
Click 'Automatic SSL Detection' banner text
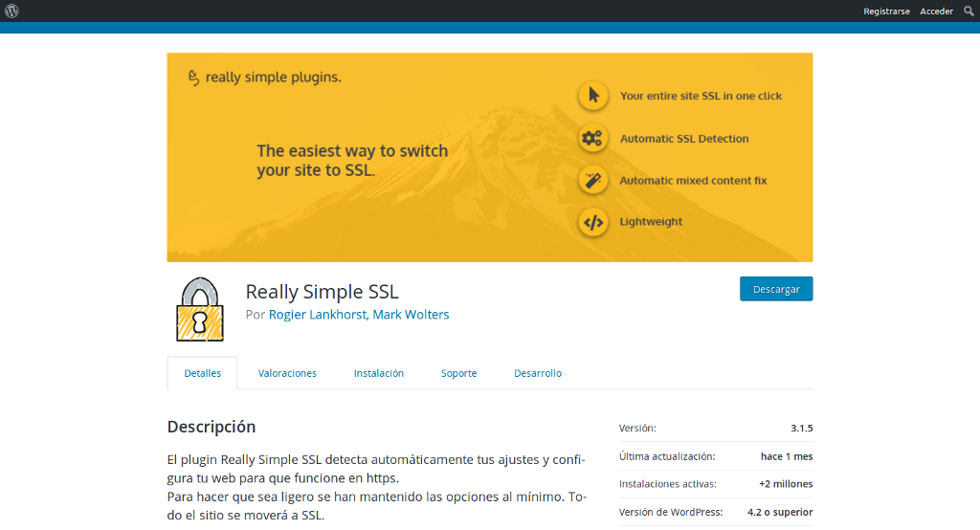tap(684, 139)
